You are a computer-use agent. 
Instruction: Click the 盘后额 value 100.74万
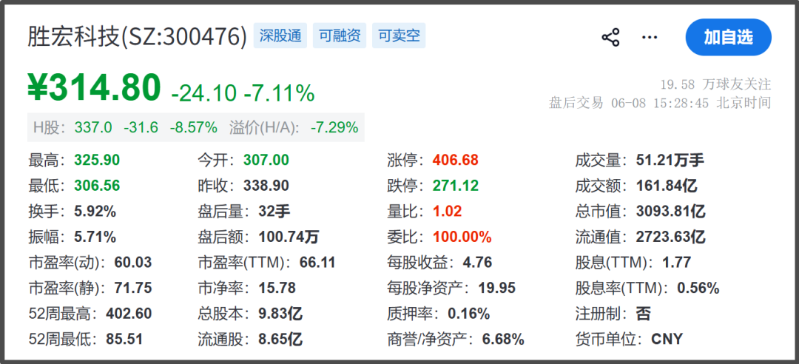(289, 237)
